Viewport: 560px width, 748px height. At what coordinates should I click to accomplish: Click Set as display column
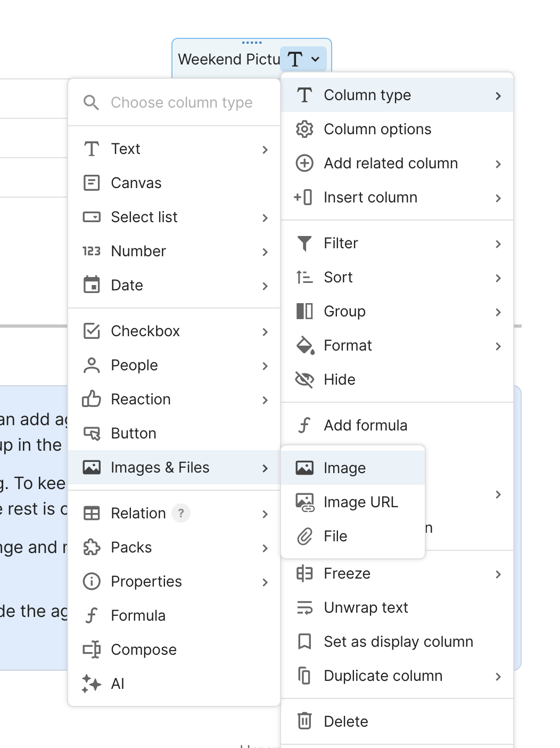(398, 641)
